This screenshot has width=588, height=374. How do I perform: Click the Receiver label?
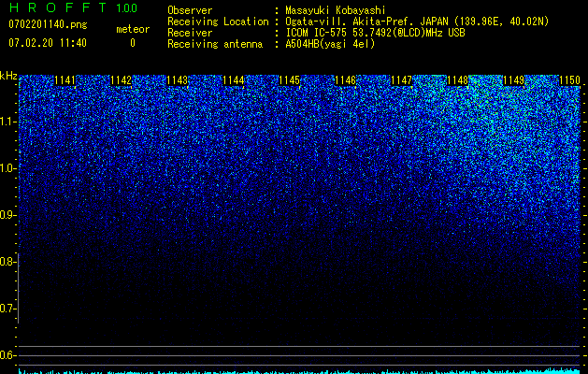pos(190,33)
